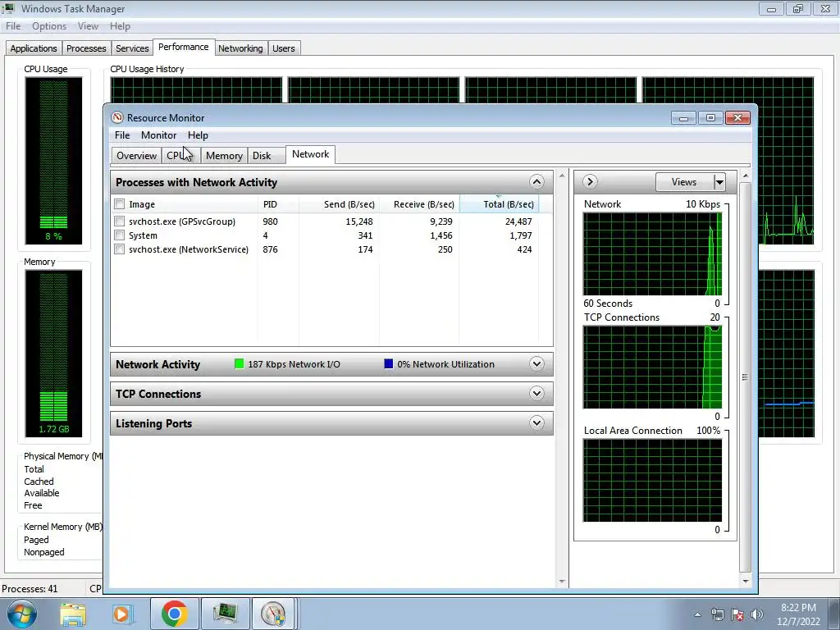840x630 pixels.
Task: Switch to Resource Monitor taskbar button
Action: pos(274,614)
